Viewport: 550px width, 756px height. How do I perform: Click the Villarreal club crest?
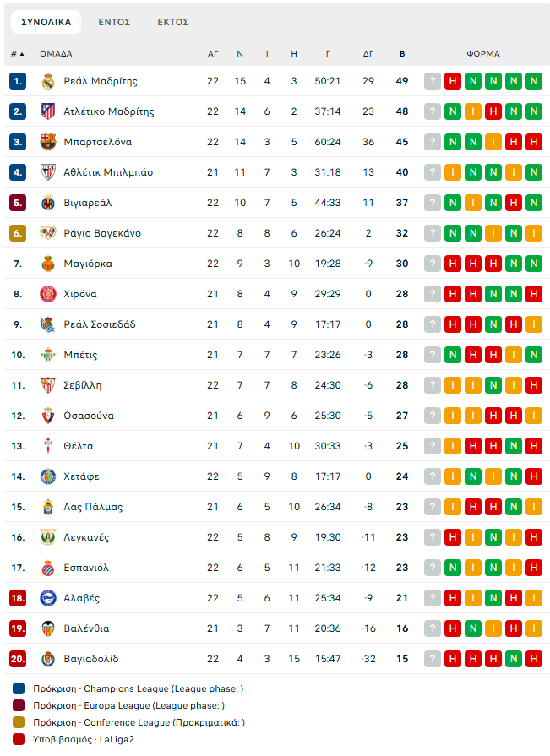point(47,203)
